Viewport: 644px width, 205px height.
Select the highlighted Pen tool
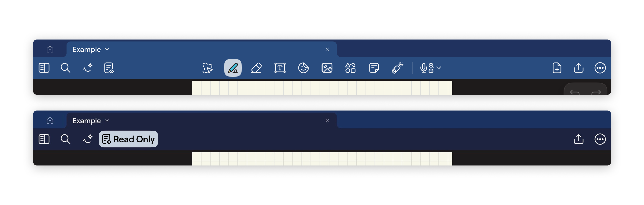click(233, 68)
